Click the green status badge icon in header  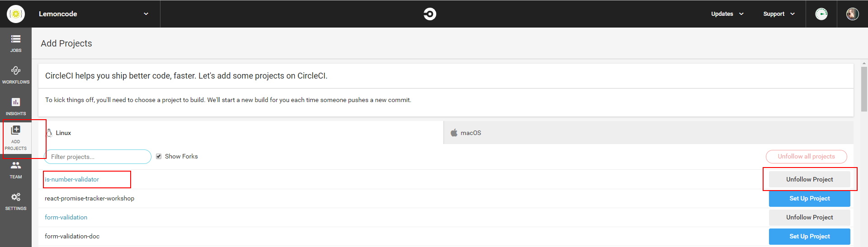coord(821,14)
